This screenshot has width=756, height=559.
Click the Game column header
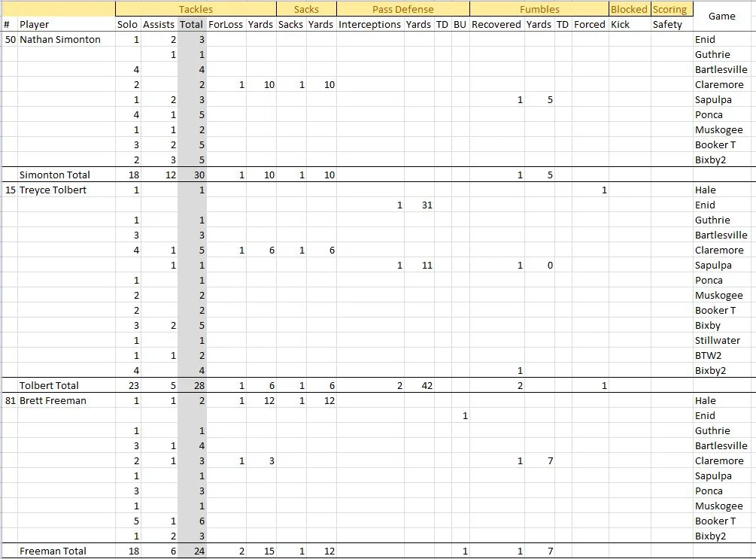click(721, 17)
